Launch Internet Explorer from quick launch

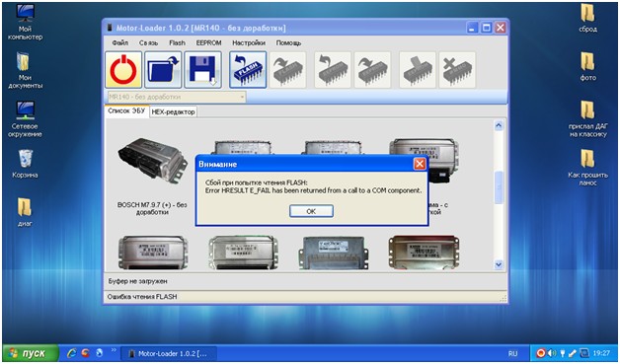pyautogui.click(x=71, y=353)
